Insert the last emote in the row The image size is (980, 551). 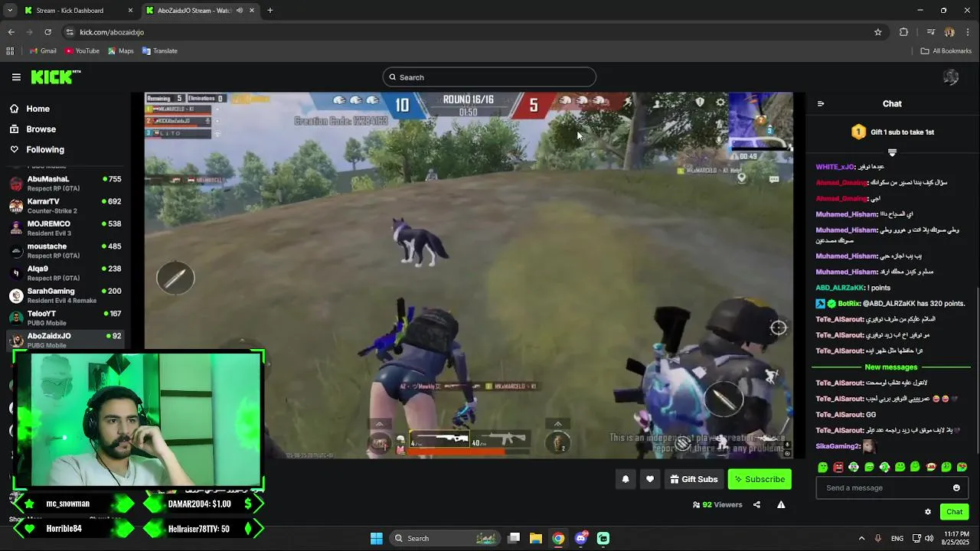[x=962, y=467]
